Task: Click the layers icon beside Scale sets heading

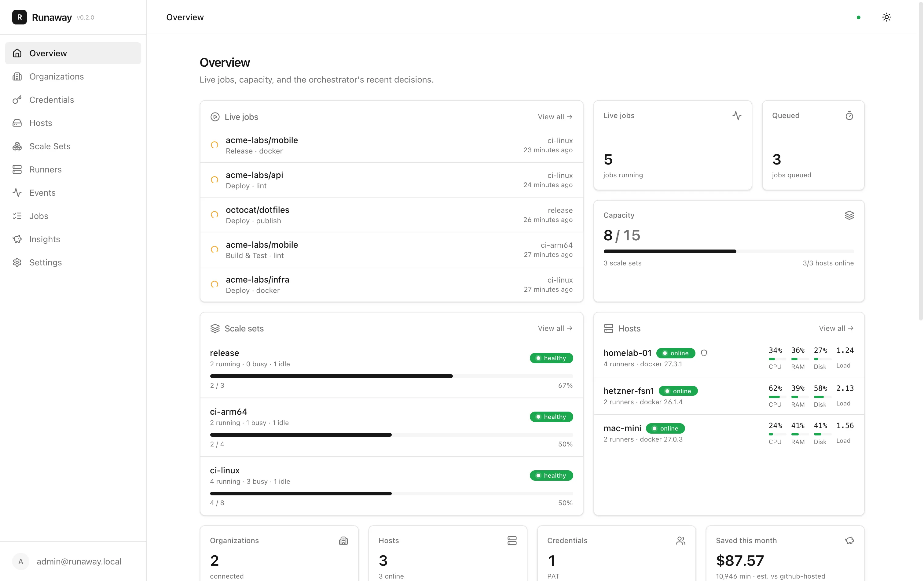Action: click(215, 328)
